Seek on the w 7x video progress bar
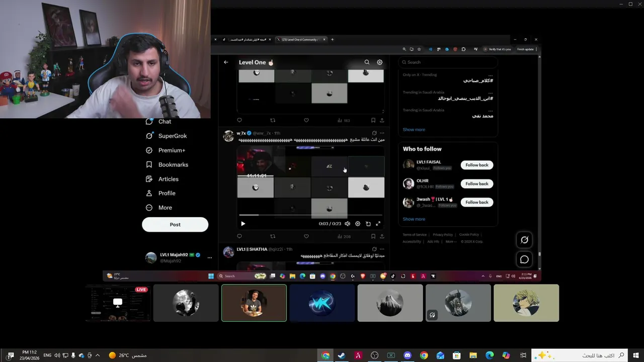 click(x=310, y=215)
